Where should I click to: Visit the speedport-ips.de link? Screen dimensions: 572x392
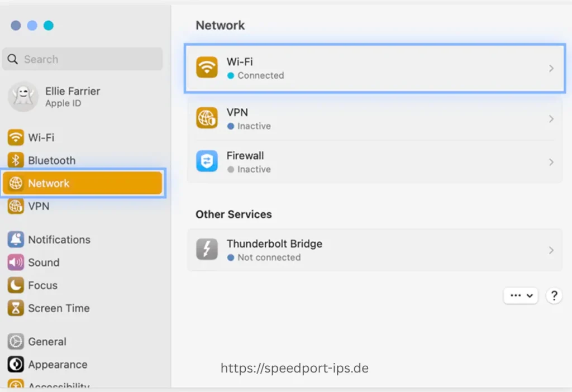click(294, 368)
